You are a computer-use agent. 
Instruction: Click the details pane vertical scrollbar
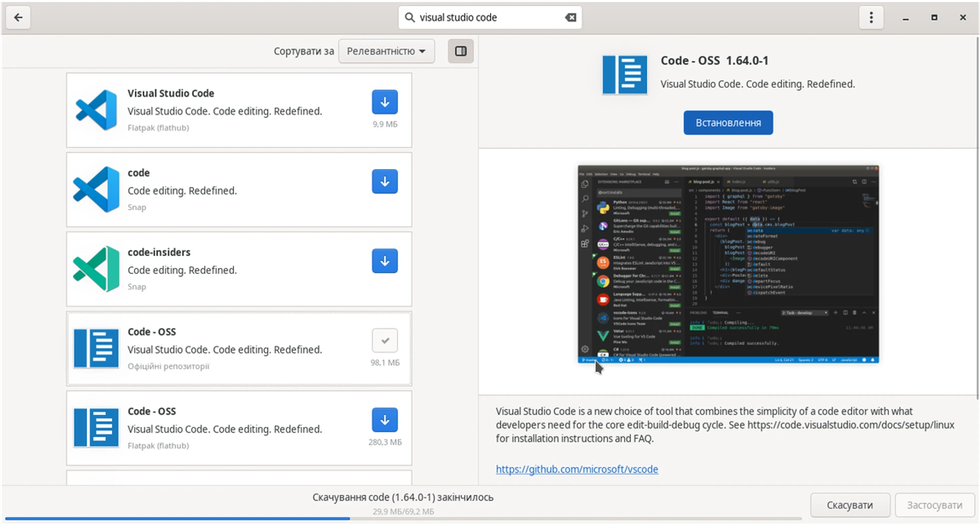977,218
